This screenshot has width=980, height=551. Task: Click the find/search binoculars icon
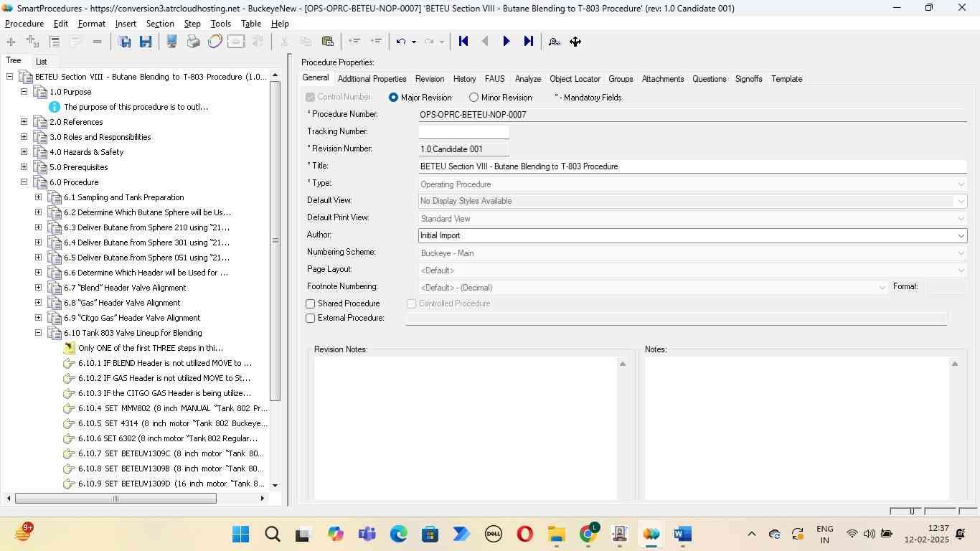[x=554, y=42]
